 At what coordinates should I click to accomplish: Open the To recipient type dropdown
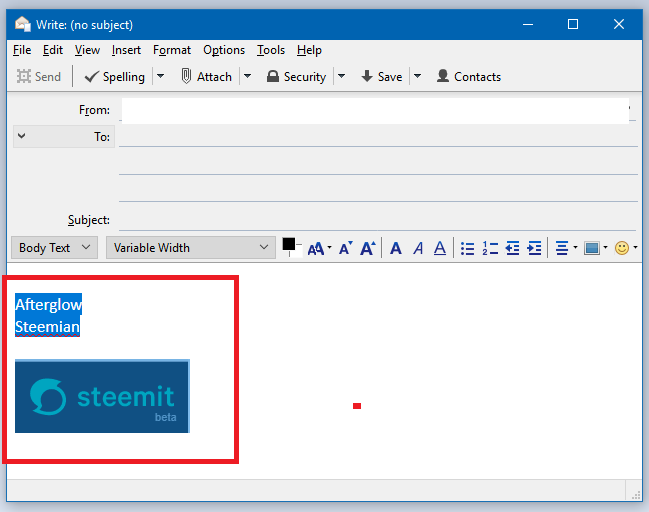coord(64,137)
